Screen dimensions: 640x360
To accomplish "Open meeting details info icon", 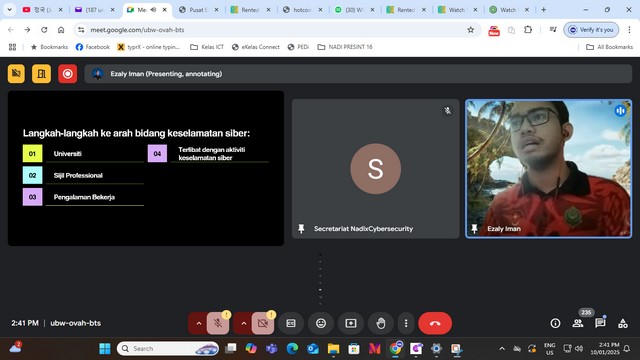I will (555, 323).
